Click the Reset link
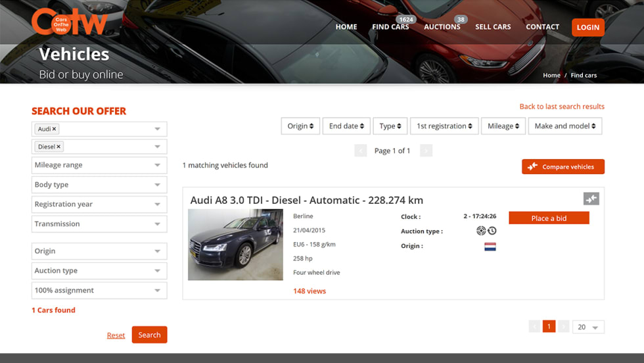Viewport: 644px width, 363px height. [x=116, y=335]
